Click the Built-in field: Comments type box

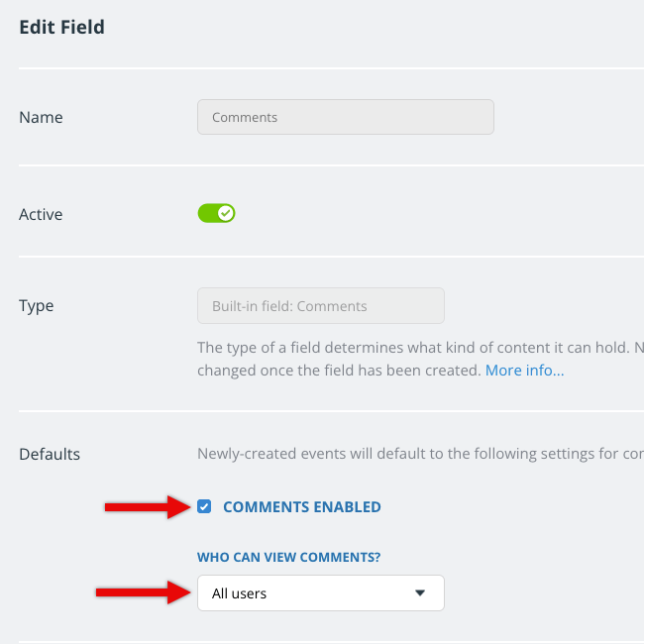(x=321, y=305)
